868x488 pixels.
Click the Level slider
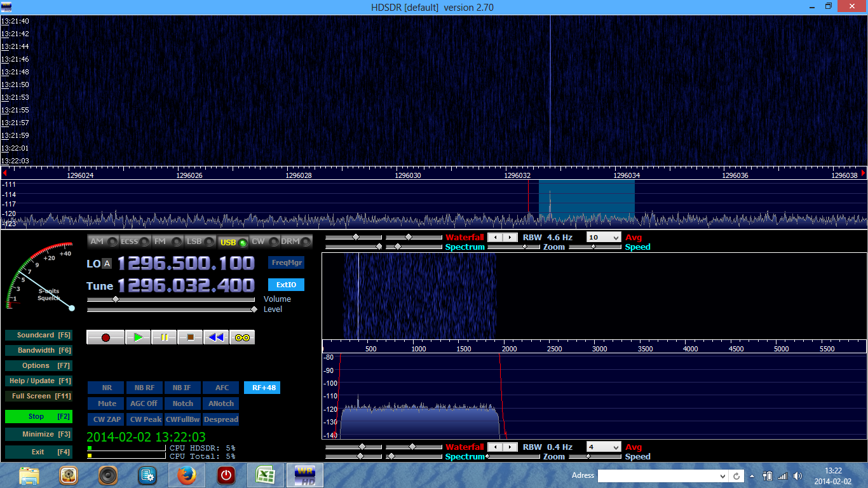[172, 309]
